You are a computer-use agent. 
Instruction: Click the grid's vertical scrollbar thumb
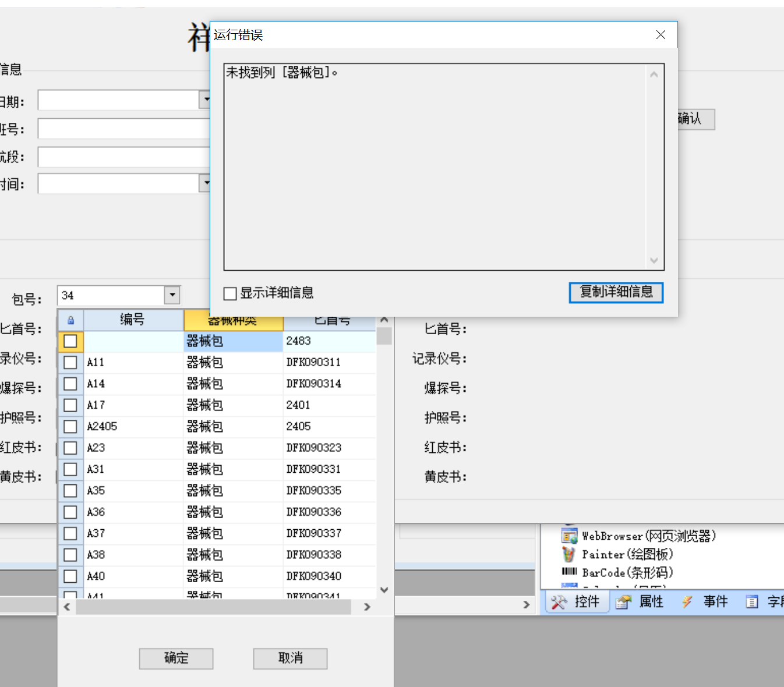[384, 336]
